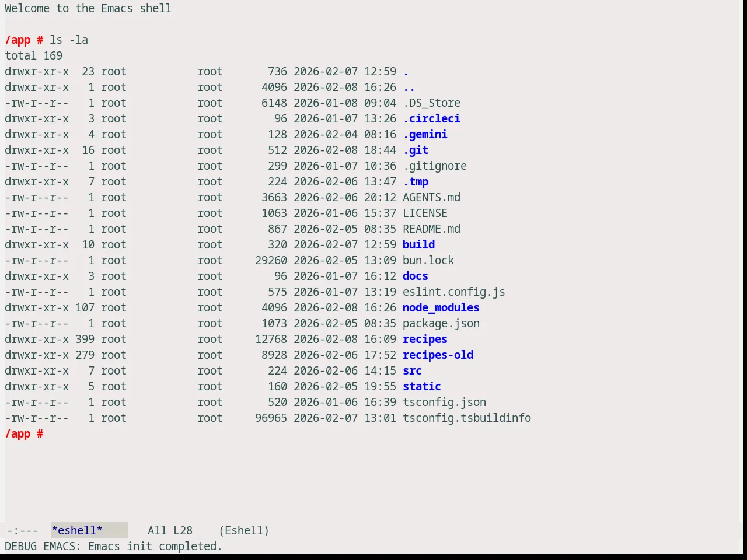Click the 6148 size of .DS_Store
Viewport: 747px width, 560px height.
point(274,103)
